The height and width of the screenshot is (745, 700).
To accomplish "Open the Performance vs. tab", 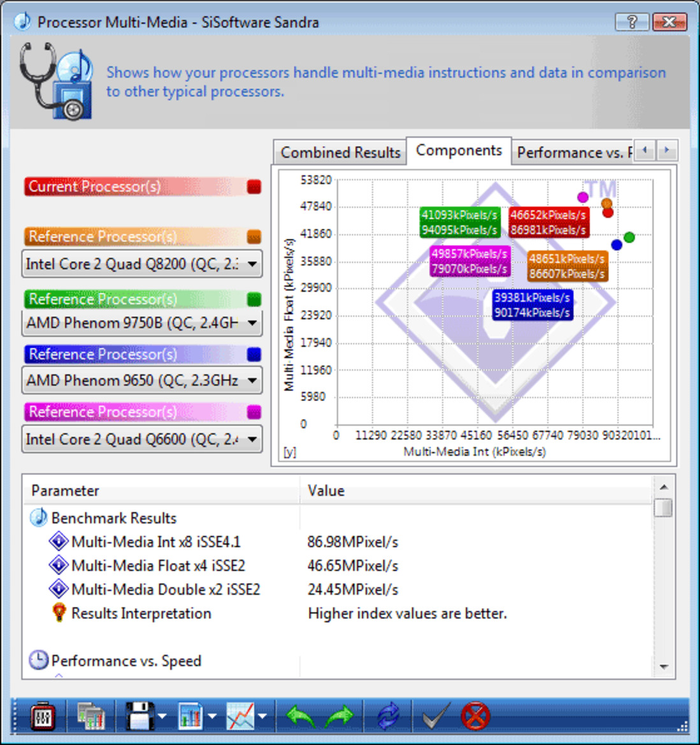I will coord(574,153).
